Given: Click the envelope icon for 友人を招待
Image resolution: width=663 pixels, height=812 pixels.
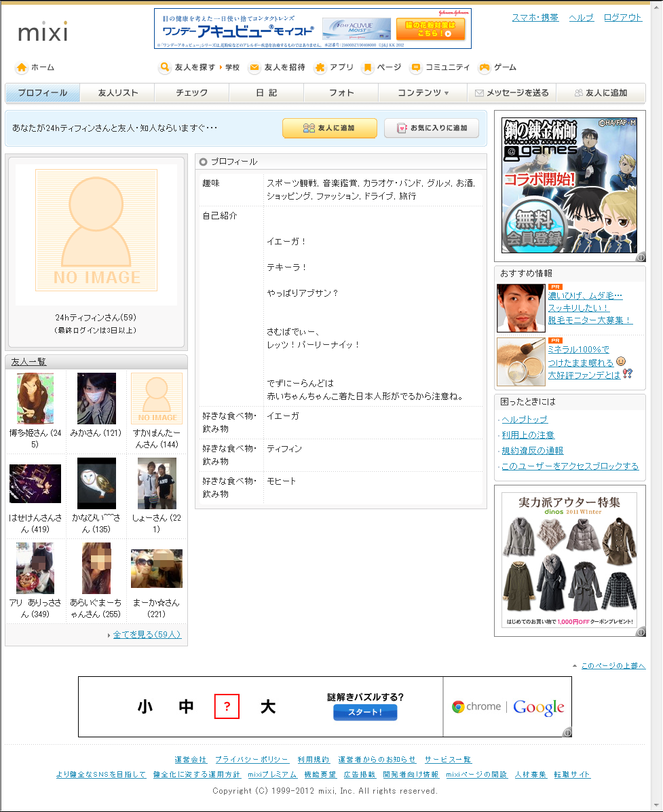Looking at the screenshot, I should coord(254,67).
